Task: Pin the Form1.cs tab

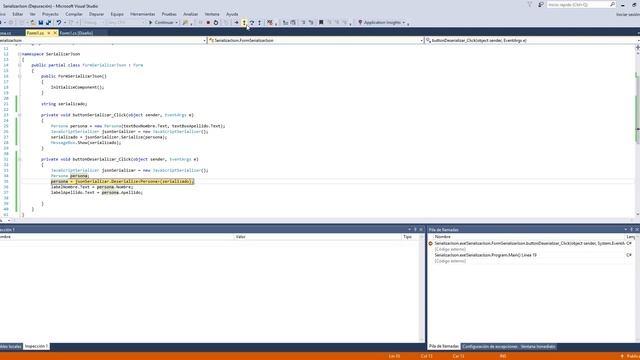Action: pyautogui.click(x=49, y=33)
